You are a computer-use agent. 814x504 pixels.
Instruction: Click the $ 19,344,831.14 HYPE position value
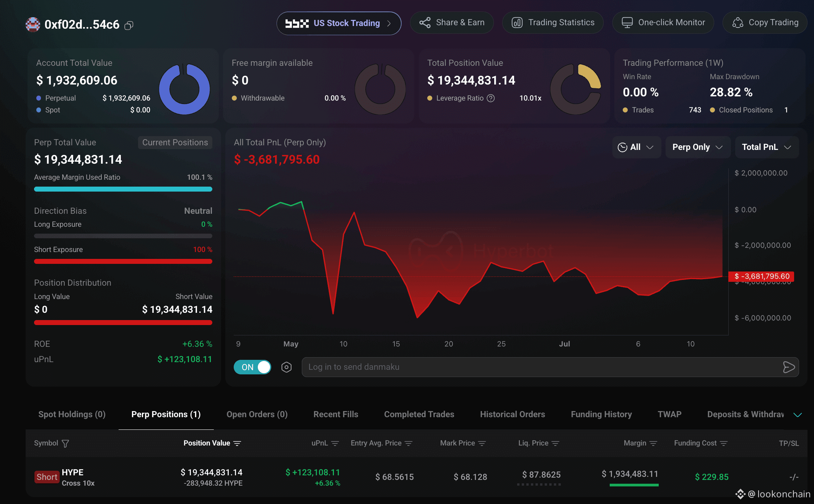(212, 473)
